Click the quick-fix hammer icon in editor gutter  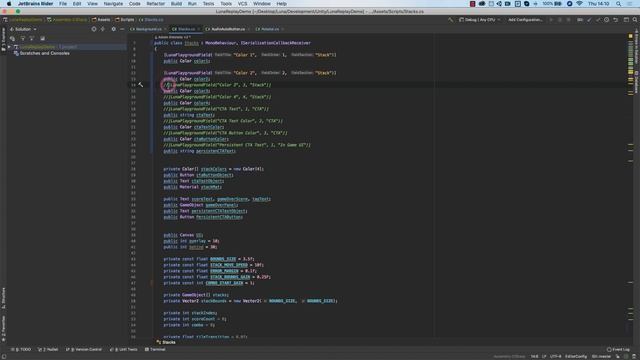point(140,85)
